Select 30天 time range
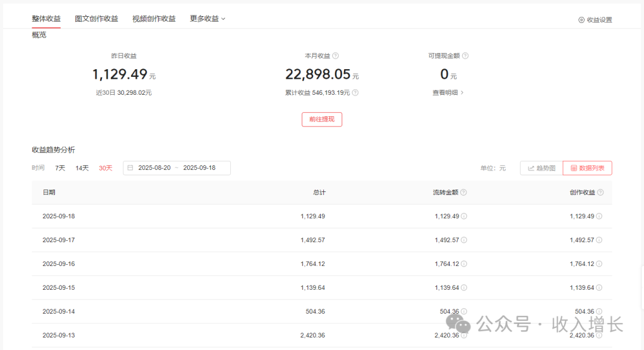The image size is (644, 350). tap(106, 168)
